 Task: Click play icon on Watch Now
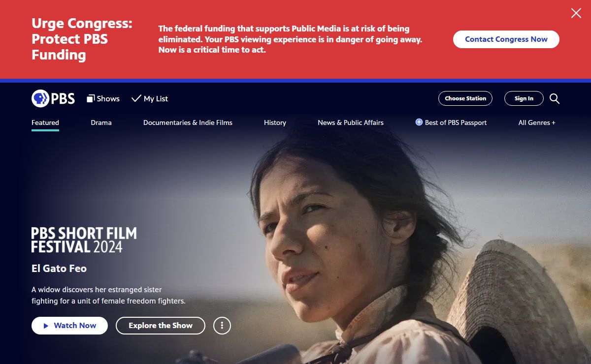[x=46, y=326]
